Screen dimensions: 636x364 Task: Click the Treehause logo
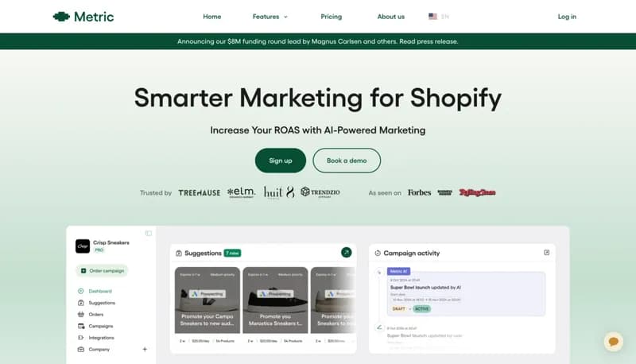point(200,193)
